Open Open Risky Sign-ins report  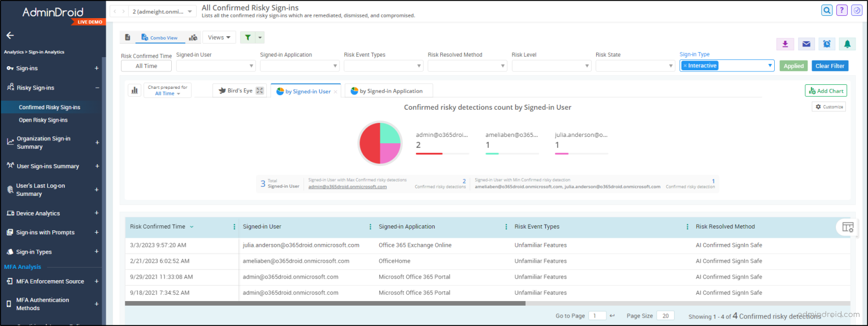point(43,120)
